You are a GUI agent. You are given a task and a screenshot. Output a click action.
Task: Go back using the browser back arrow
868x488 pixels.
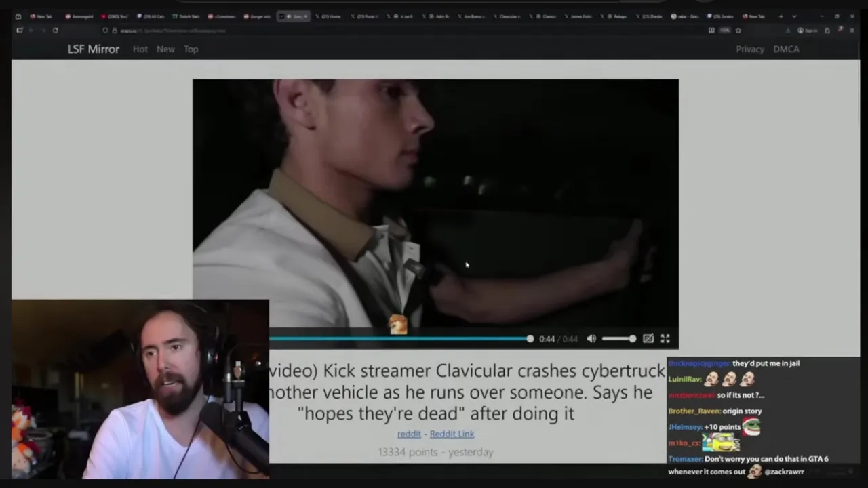31,30
